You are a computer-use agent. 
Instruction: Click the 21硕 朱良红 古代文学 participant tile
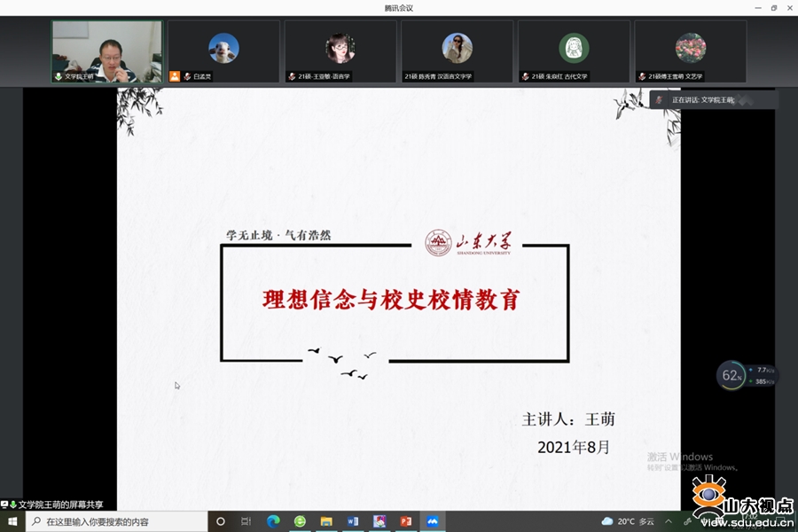click(574, 51)
